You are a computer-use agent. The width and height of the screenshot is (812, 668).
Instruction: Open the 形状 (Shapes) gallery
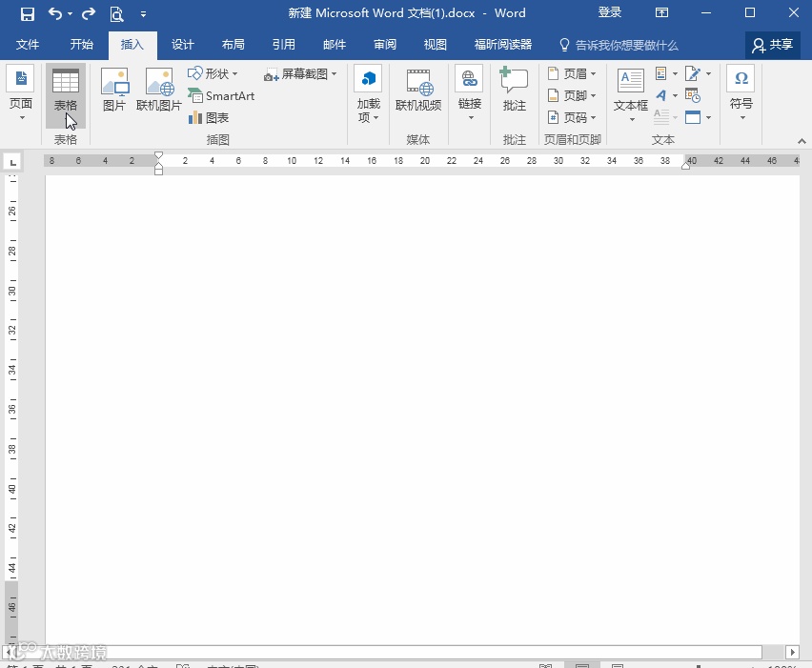pyautogui.click(x=213, y=74)
